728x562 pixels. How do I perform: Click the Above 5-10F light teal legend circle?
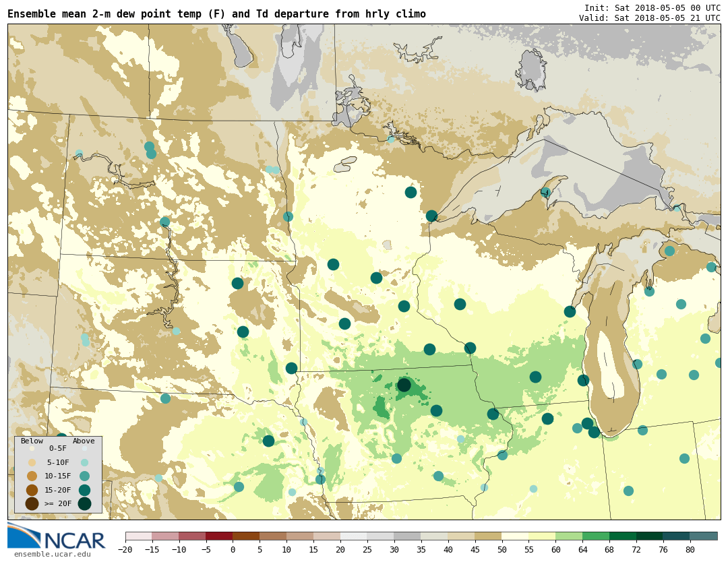point(84,462)
